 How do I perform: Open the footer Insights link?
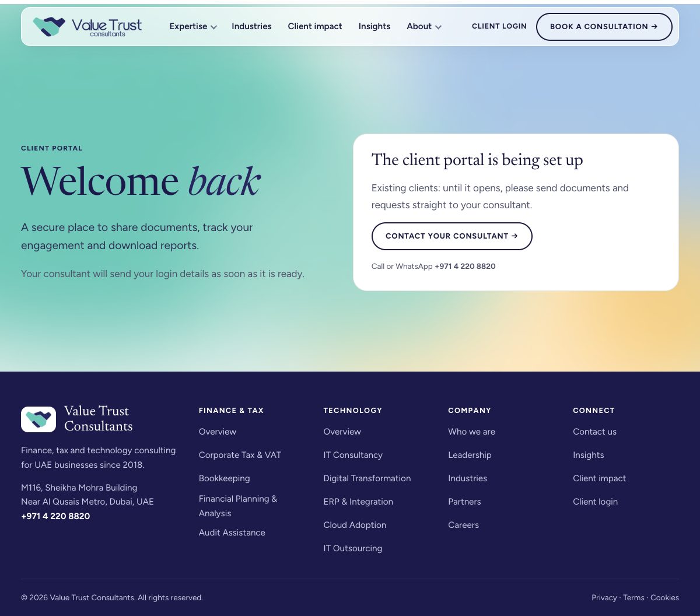pyautogui.click(x=588, y=455)
